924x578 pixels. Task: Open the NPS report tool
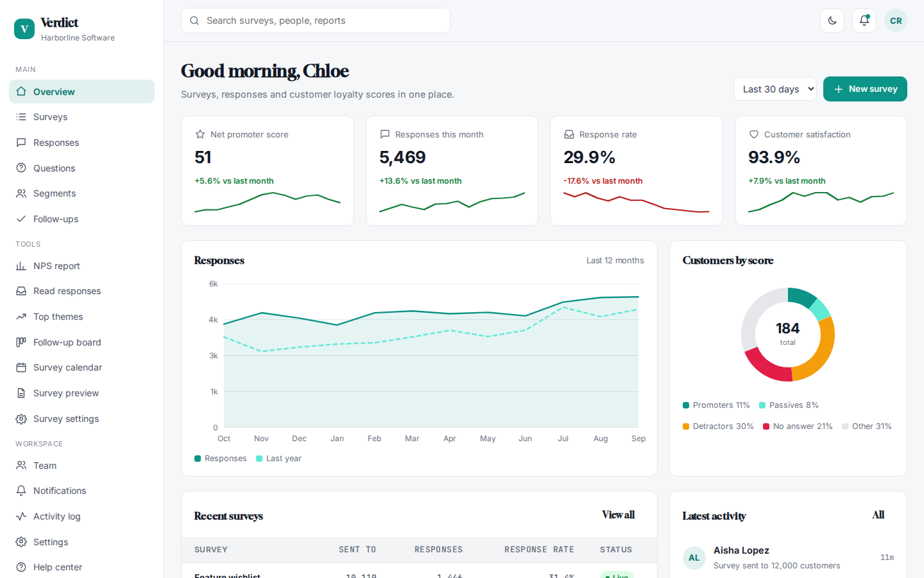click(82, 266)
